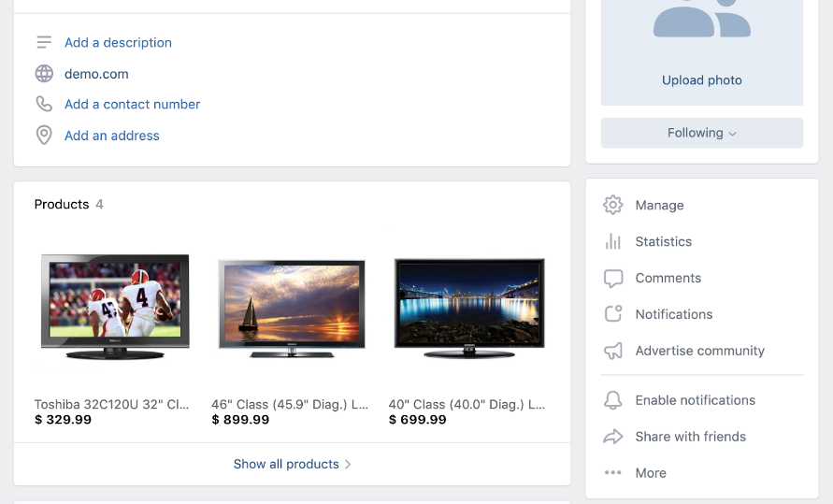
Task: Select Add a contact number
Action: [132, 104]
